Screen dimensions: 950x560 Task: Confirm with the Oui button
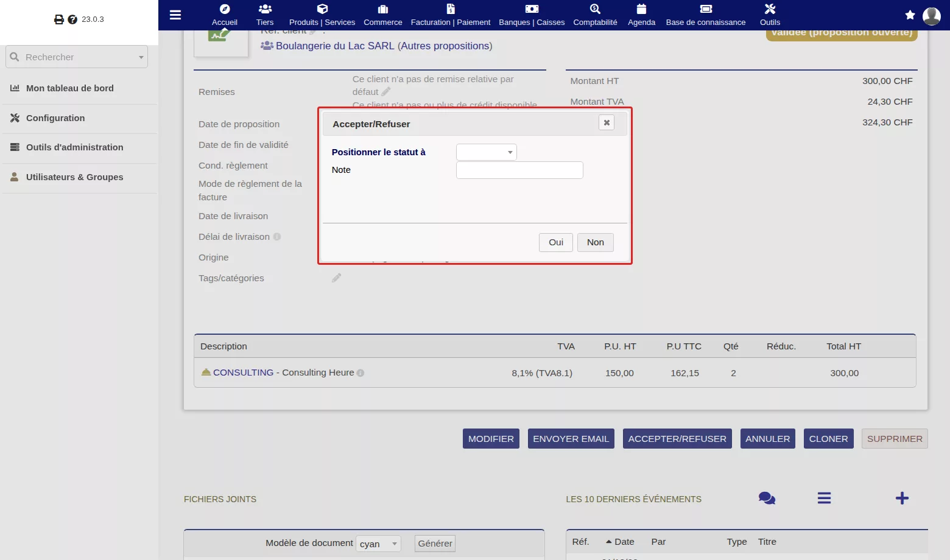(x=556, y=242)
